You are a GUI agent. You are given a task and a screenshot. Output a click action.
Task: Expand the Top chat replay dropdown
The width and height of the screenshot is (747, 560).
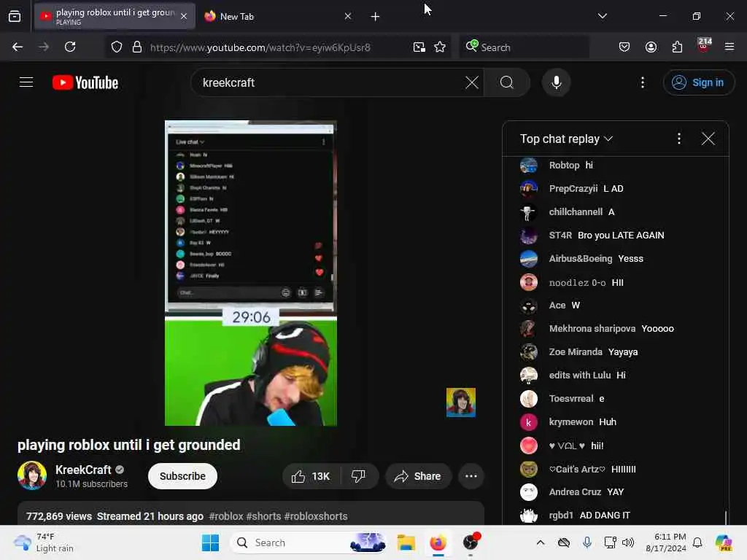(x=566, y=139)
